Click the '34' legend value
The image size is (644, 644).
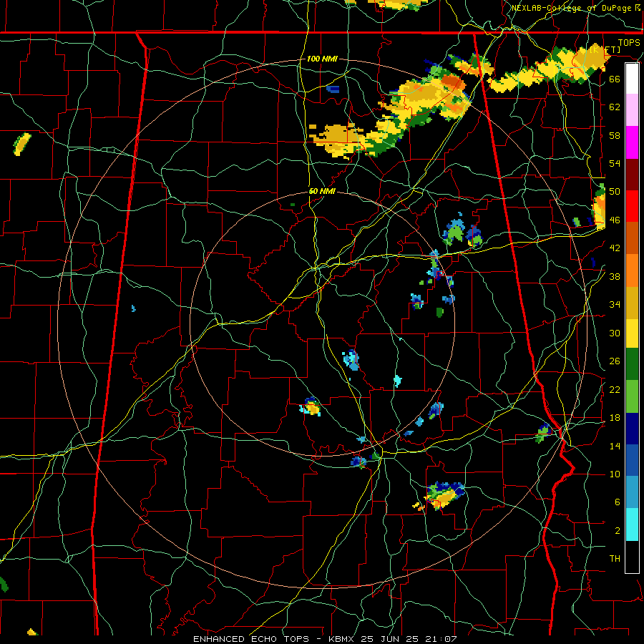coord(615,304)
